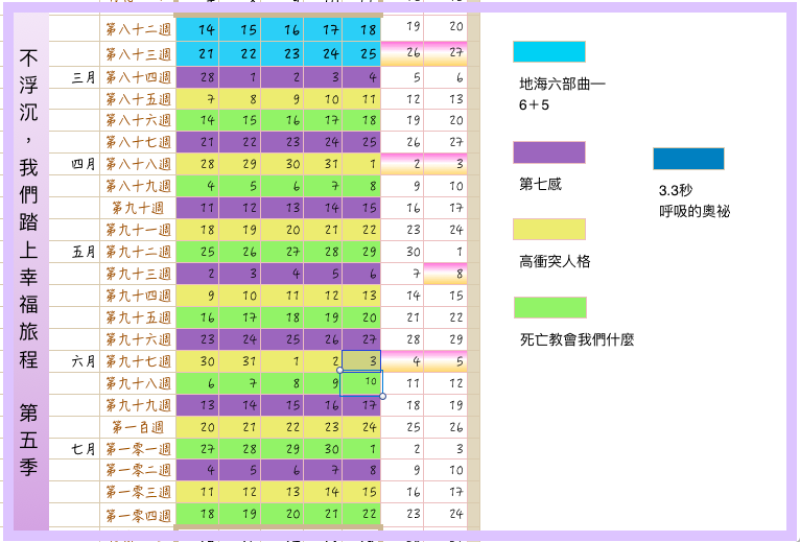Click pink-shaded cell 26 in 第八十三週 row

(402, 54)
